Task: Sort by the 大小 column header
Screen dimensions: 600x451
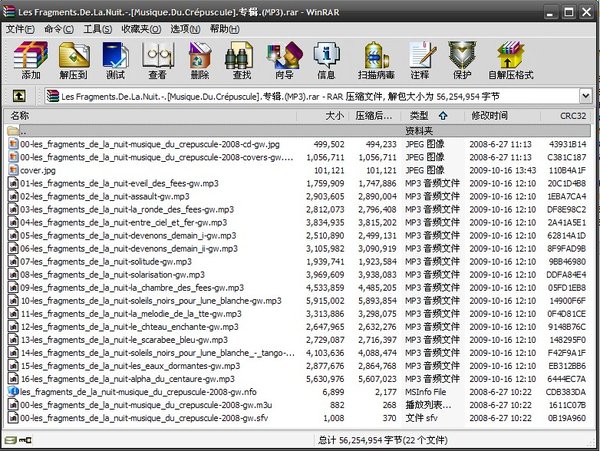Action: [x=323, y=116]
